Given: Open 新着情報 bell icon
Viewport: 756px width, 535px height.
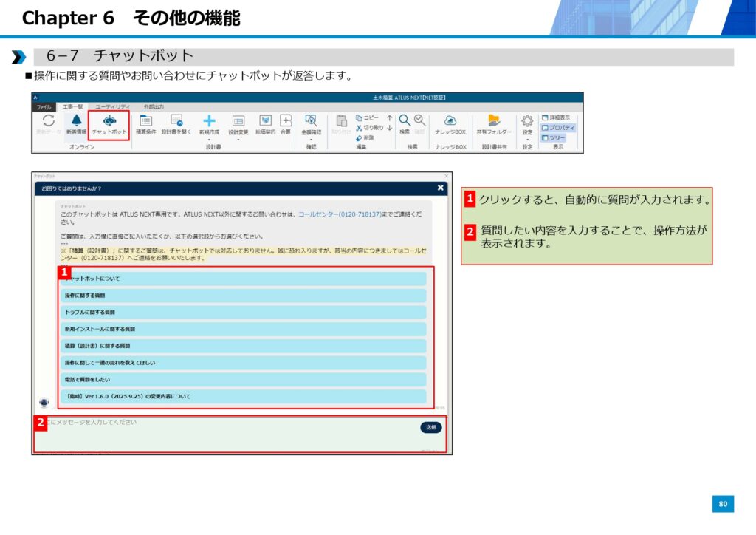Looking at the screenshot, I should pos(76,123).
